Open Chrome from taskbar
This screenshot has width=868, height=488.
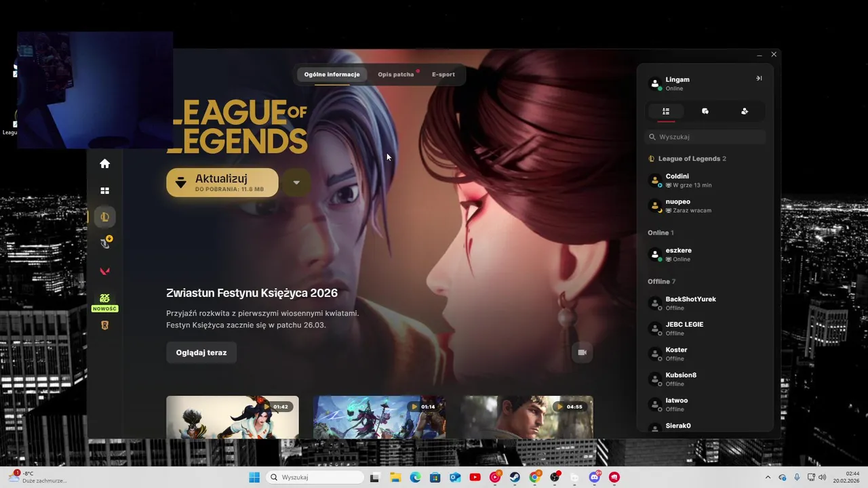(x=534, y=477)
